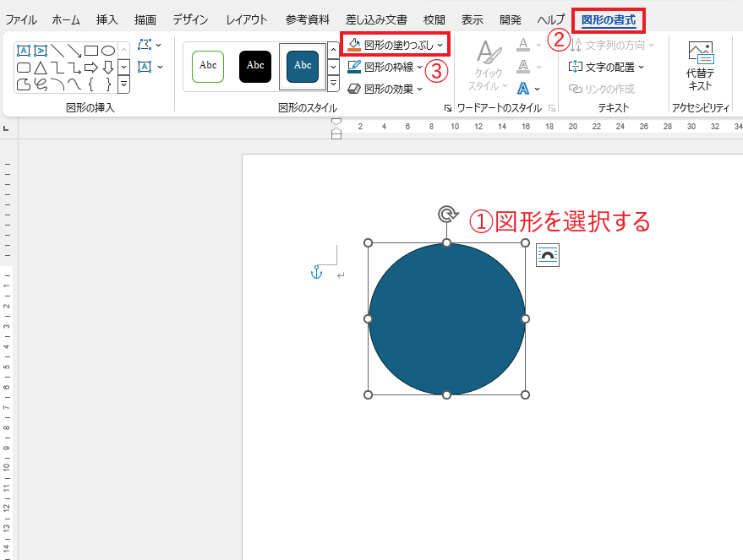Viewport: 743px width, 560px height.
Task: Click the first-line indent marker on ruler
Action: (336, 122)
